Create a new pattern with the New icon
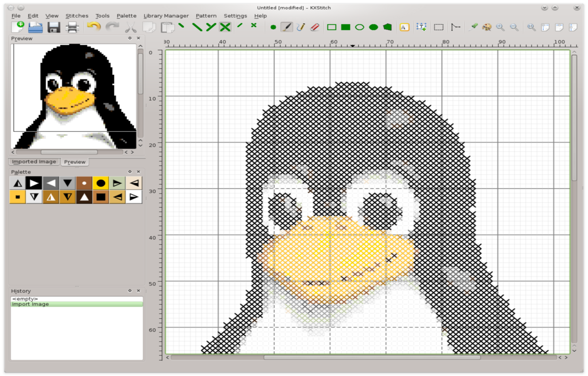Screen dimensions: 588x376 (18, 27)
